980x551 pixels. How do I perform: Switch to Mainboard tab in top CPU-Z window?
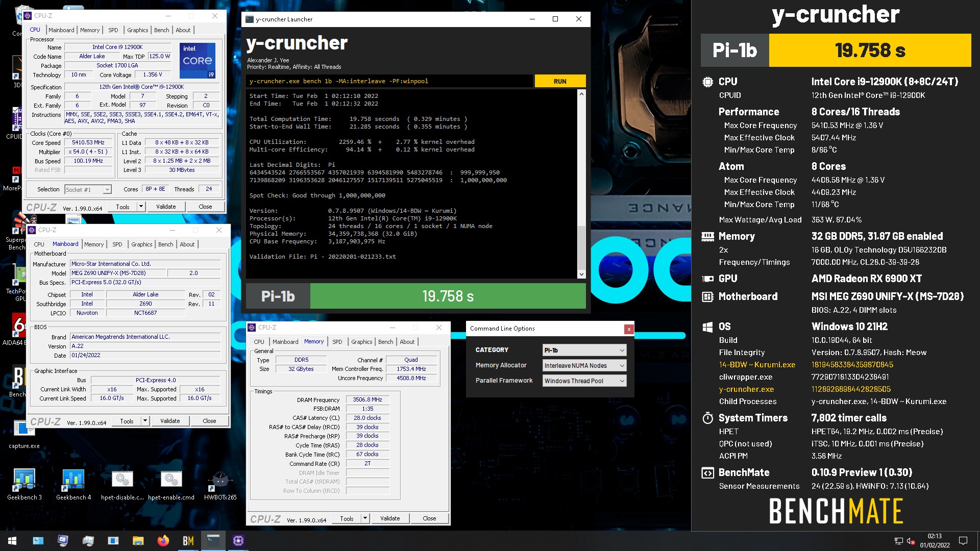coord(61,30)
